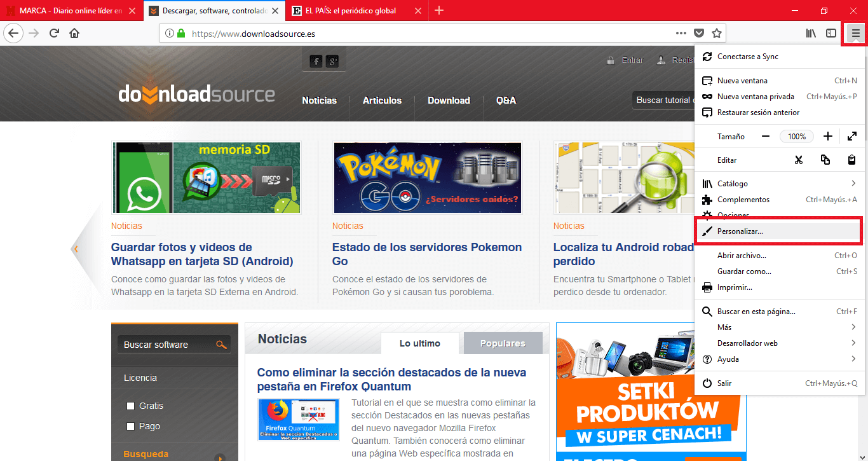This screenshot has width=868, height=461.
Task: Open page actions three-dot menu
Action: 681,33
